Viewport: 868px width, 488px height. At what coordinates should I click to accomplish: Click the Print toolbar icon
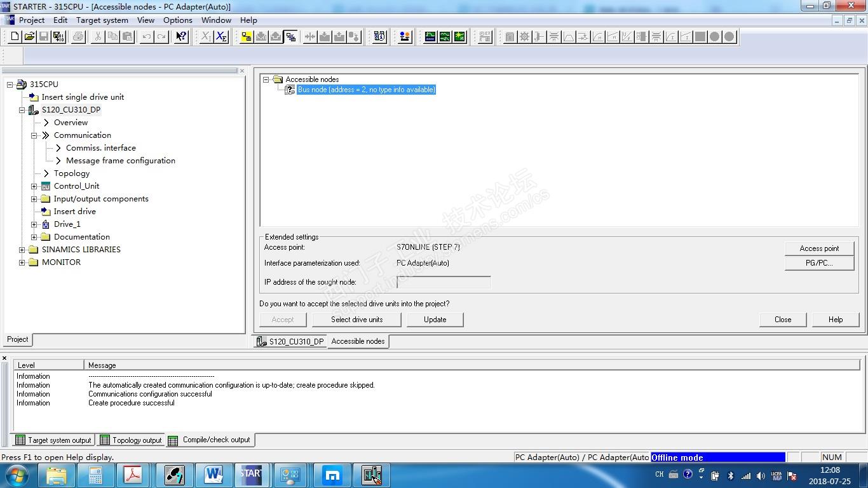(x=79, y=37)
